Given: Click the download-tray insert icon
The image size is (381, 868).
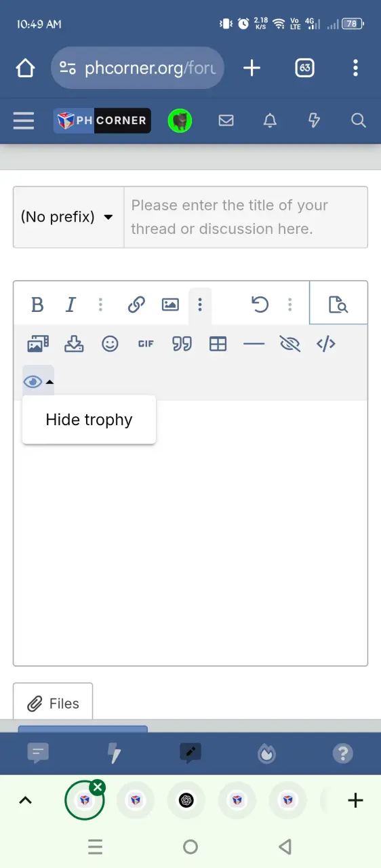Looking at the screenshot, I should click(74, 344).
